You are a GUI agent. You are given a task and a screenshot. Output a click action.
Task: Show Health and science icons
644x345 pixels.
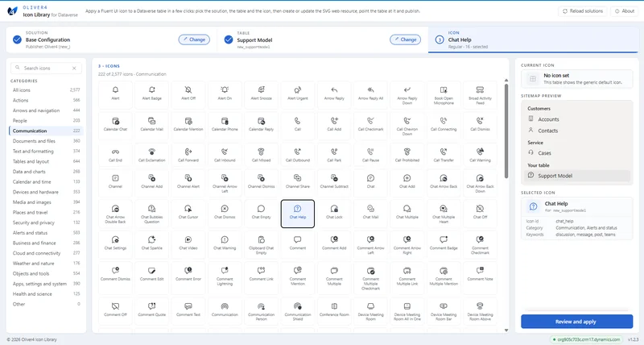47,294
